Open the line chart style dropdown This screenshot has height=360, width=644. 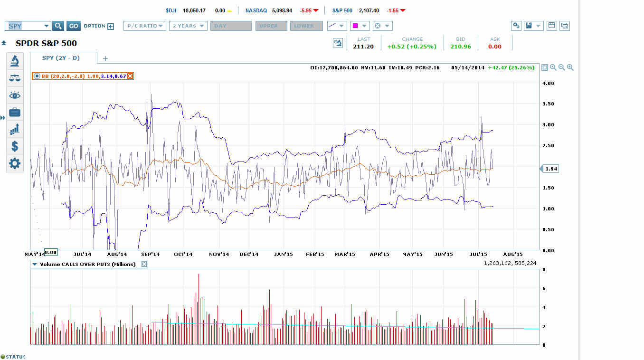click(337, 26)
